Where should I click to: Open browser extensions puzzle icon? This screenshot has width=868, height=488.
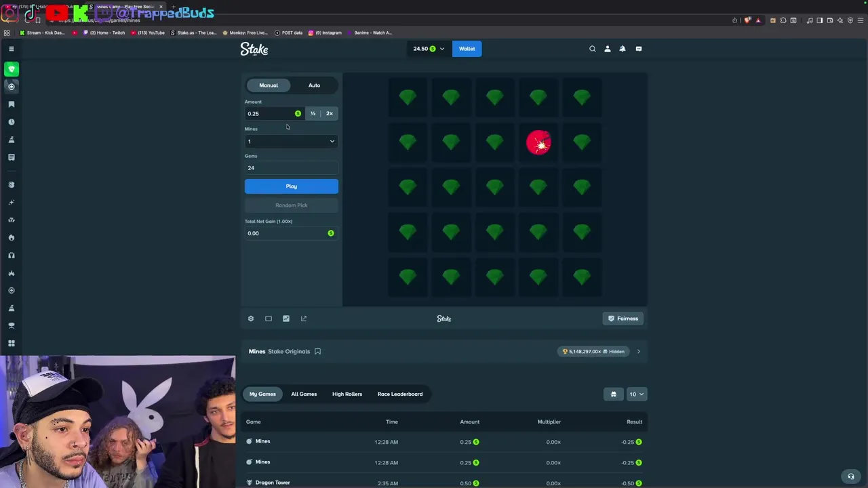[783, 20]
